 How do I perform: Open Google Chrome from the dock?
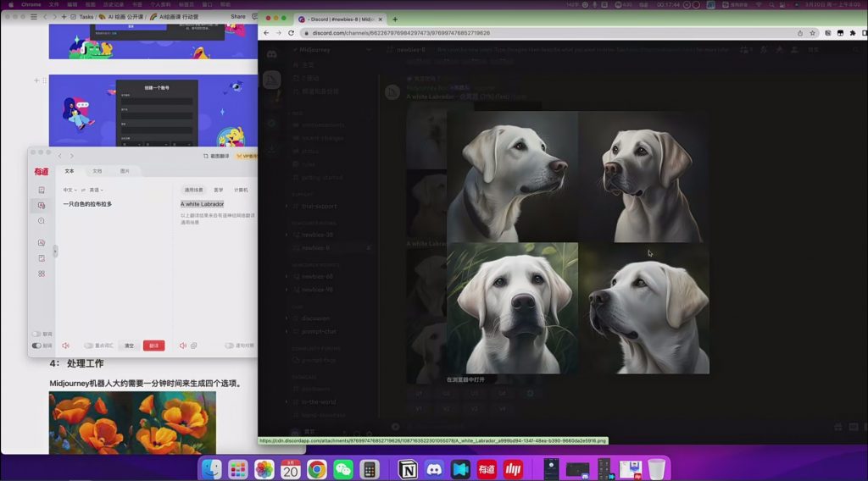317,469
